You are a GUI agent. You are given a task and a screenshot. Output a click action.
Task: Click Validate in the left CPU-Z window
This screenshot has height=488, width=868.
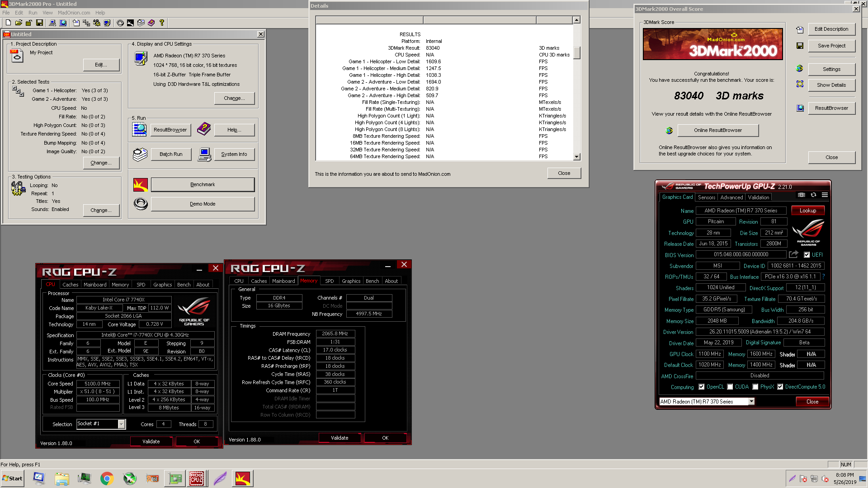pos(151,441)
